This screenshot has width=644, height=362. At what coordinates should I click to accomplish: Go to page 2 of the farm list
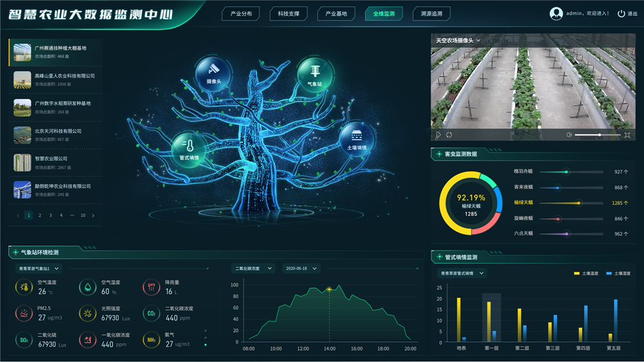click(39, 215)
